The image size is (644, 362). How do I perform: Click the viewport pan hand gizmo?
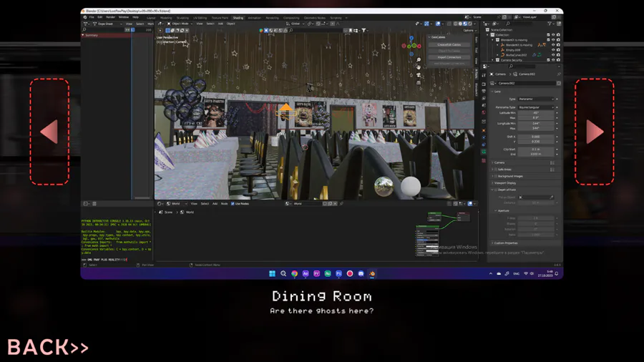coord(419,67)
